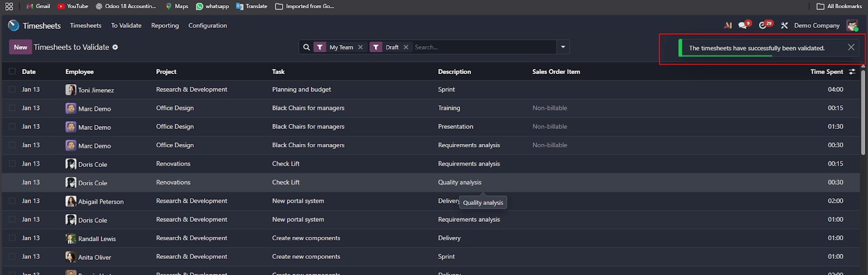Select the Toni Jimenez Planning and budget row checkbox

[x=12, y=89]
